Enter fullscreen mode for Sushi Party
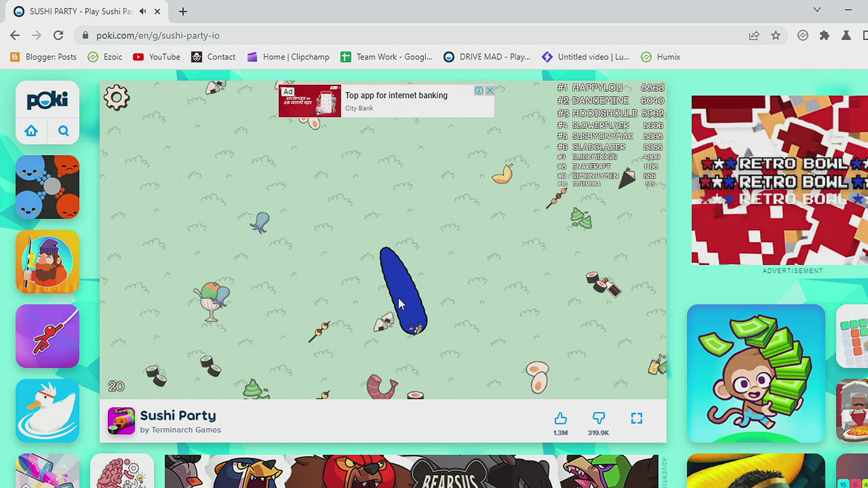868x488 pixels. click(637, 418)
